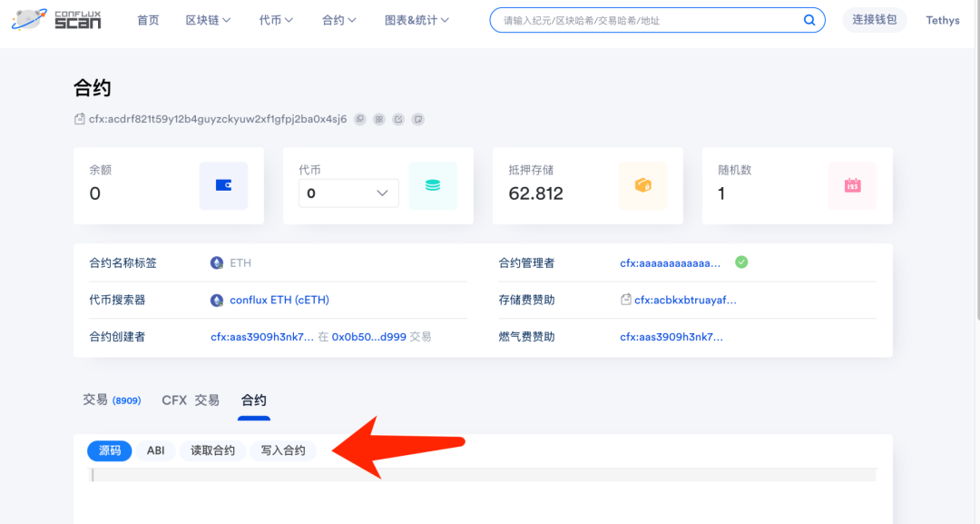This screenshot has height=524, width=980.
Task: Click the orange storage collateral icon
Action: (x=642, y=186)
